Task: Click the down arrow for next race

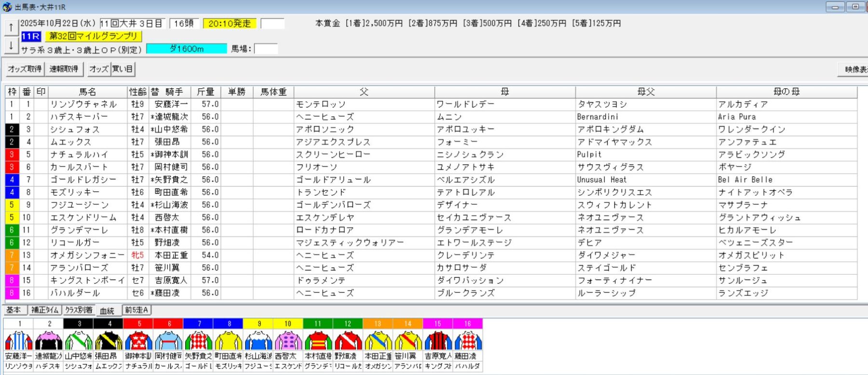Action: click(11, 46)
